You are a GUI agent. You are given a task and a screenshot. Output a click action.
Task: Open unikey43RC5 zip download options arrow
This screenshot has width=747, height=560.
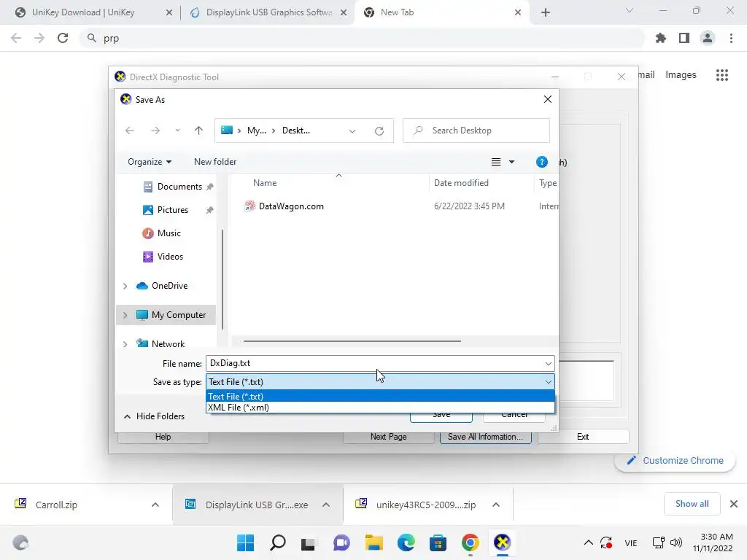pyautogui.click(x=496, y=505)
